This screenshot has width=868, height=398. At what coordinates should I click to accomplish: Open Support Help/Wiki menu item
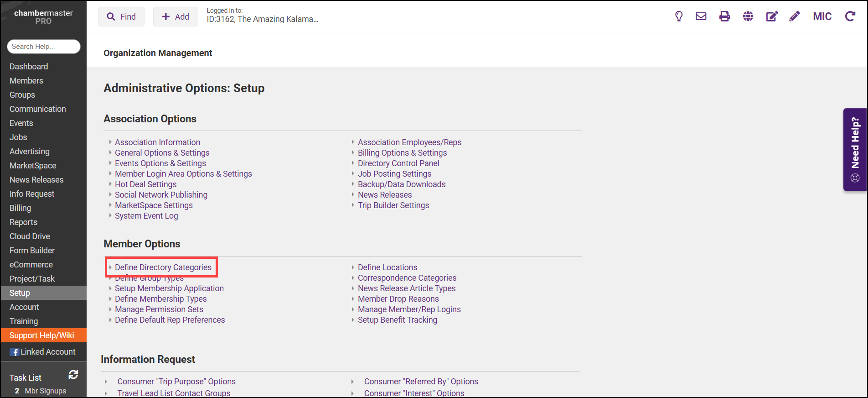coord(42,335)
